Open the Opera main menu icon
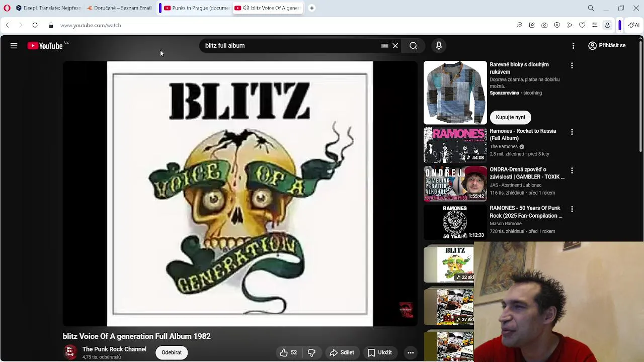Viewport: 644px width, 362px height. [7, 8]
